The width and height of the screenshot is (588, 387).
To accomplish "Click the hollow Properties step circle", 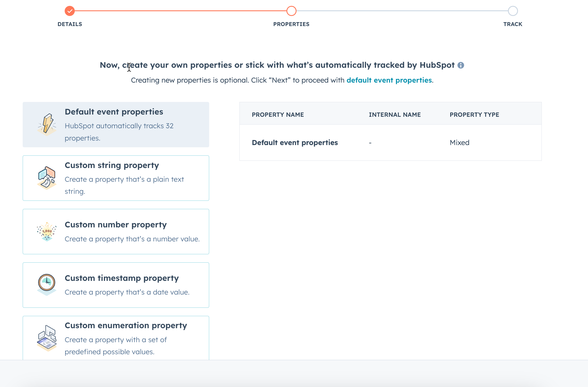I will coord(291,11).
